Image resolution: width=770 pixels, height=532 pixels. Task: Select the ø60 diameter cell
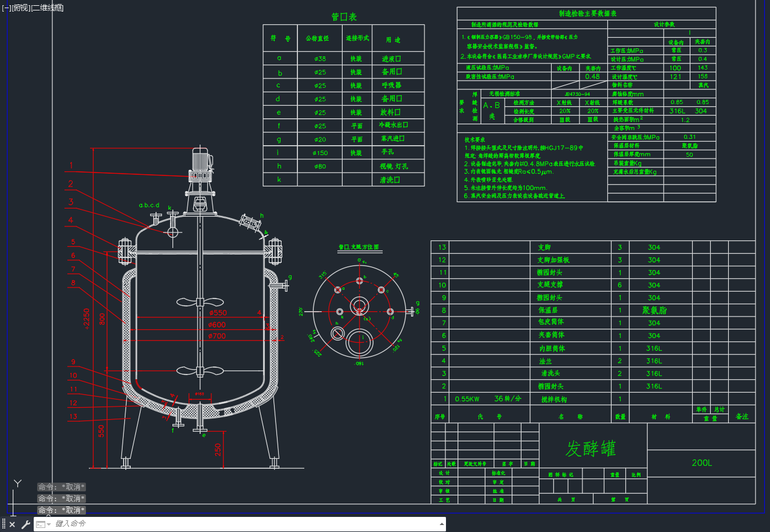coord(320,167)
